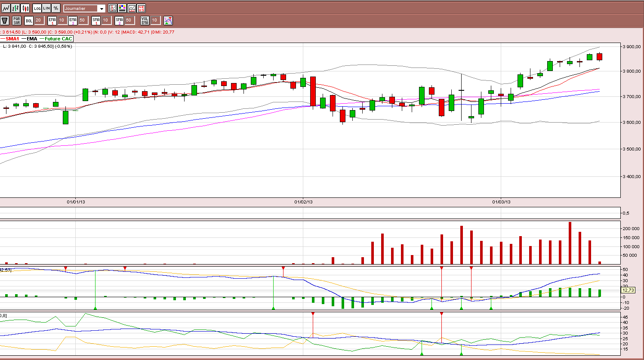The image size is (644, 360).
Task: Switch to line chart display
Action: tap(6, 8)
